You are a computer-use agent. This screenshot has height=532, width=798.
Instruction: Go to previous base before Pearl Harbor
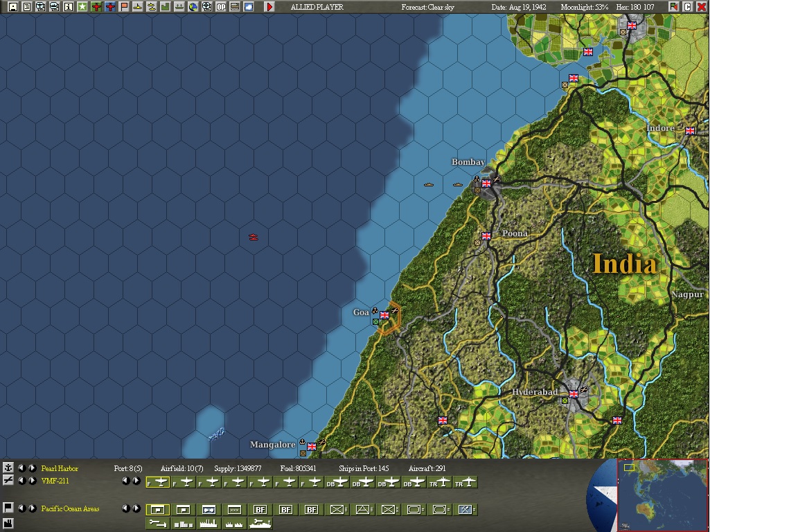tap(21, 468)
